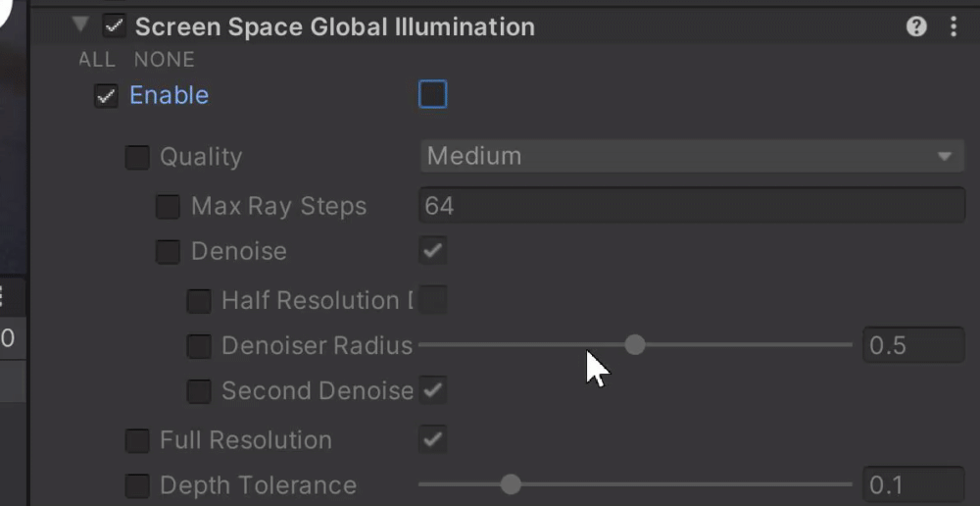Enable the Denoise override checkbox

click(169, 252)
